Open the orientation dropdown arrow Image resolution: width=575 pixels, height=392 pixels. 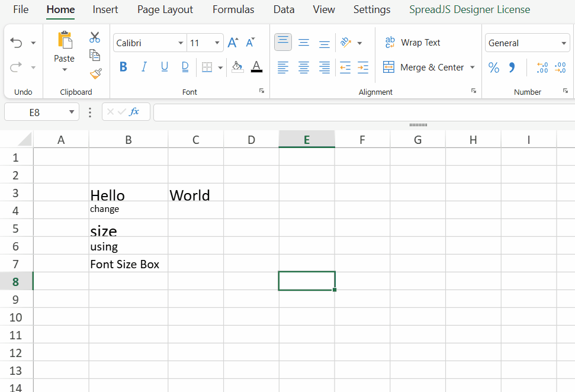pos(359,43)
